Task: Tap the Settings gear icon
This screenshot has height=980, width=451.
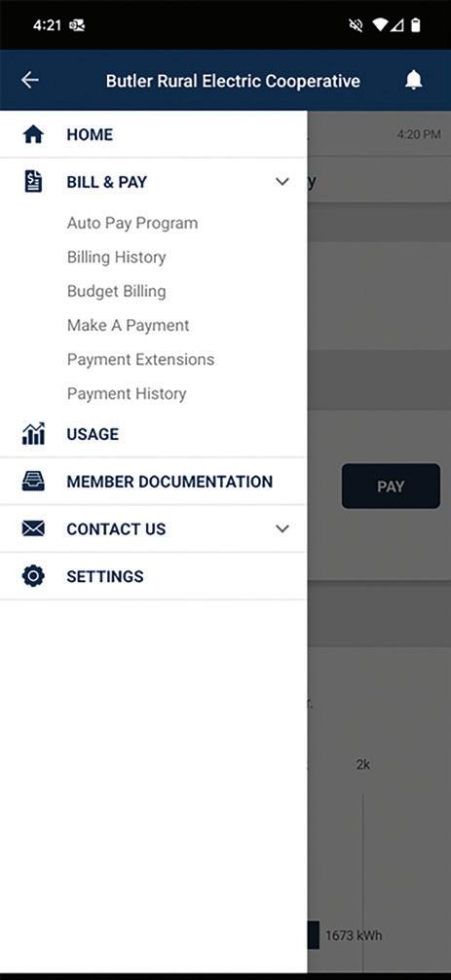Action: [33, 575]
